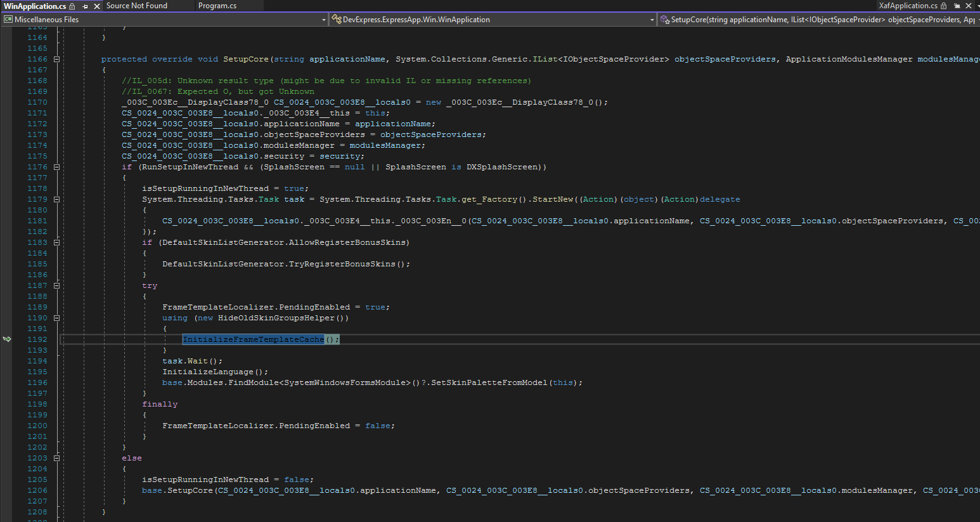Click the lock icon on XafApplication.cs tab
The width and height of the screenshot is (980, 522).
coord(944,6)
